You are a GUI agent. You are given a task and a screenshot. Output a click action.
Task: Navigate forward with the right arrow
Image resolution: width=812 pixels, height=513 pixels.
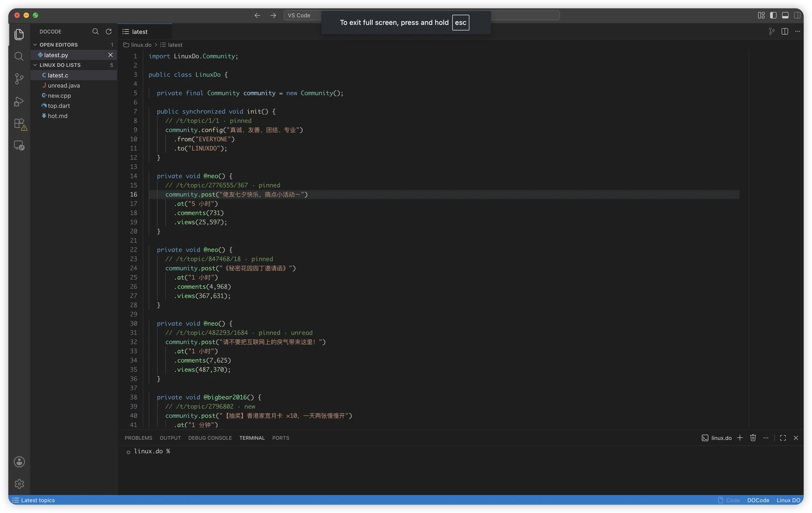(273, 15)
